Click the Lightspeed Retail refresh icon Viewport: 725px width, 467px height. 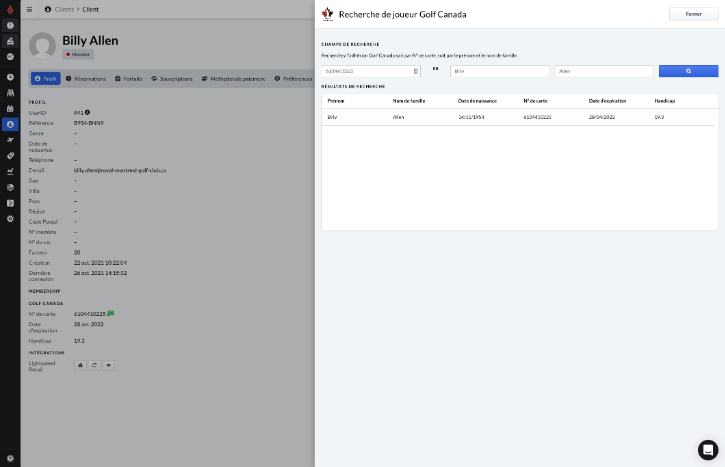pos(94,365)
